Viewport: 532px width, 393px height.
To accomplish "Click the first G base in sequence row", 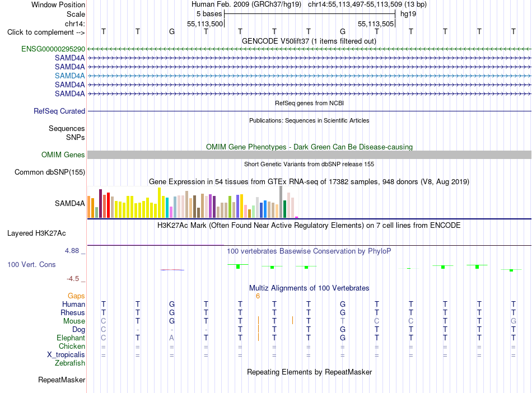I will 172,31.
